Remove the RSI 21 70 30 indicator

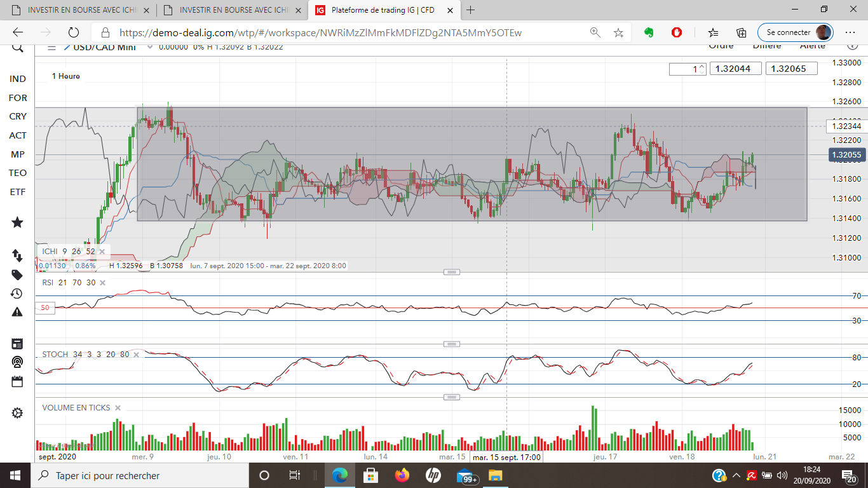click(x=102, y=283)
